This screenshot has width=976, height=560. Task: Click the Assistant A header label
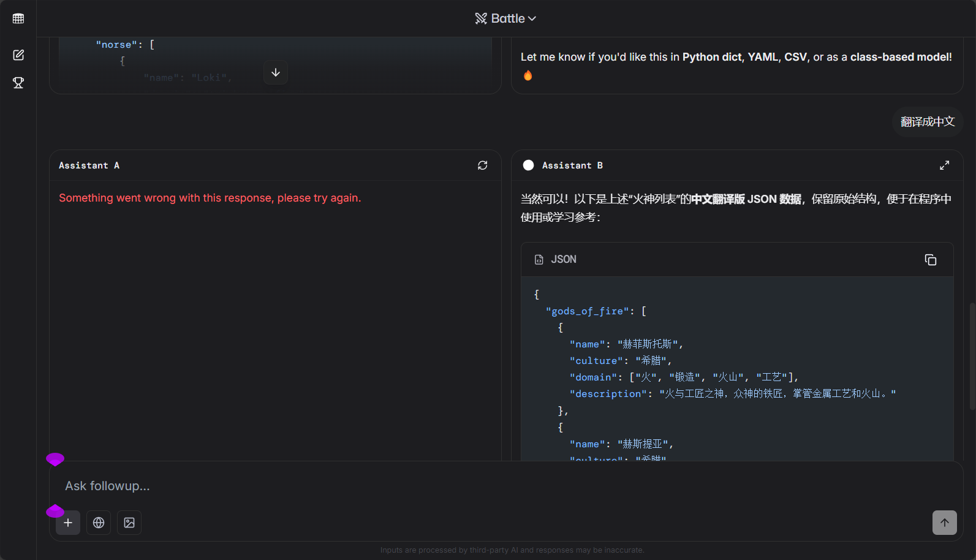(x=89, y=165)
